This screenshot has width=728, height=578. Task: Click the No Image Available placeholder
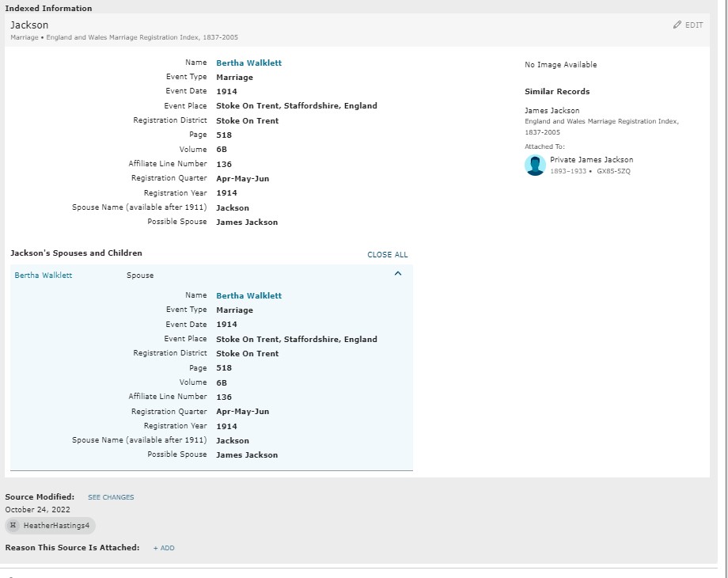[560, 65]
